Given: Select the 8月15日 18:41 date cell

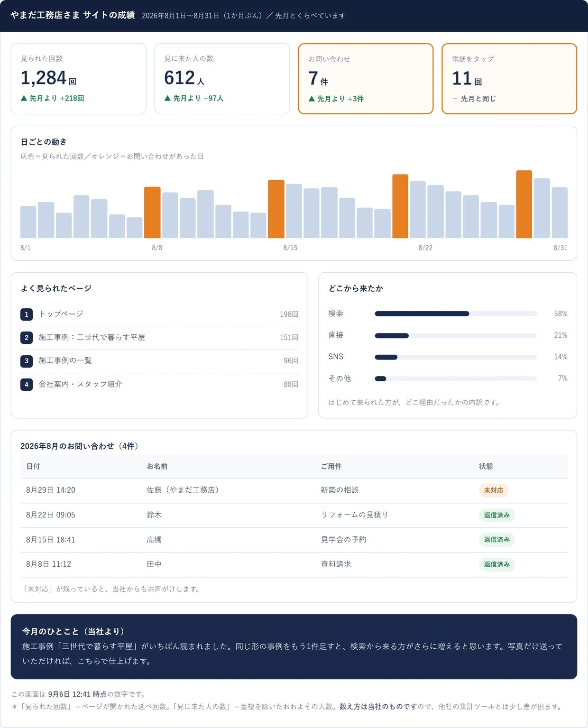Looking at the screenshot, I should (51, 540).
